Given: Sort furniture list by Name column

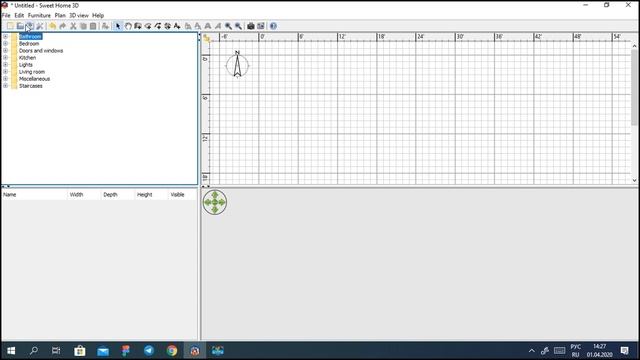Looking at the screenshot, I should coord(34,195).
